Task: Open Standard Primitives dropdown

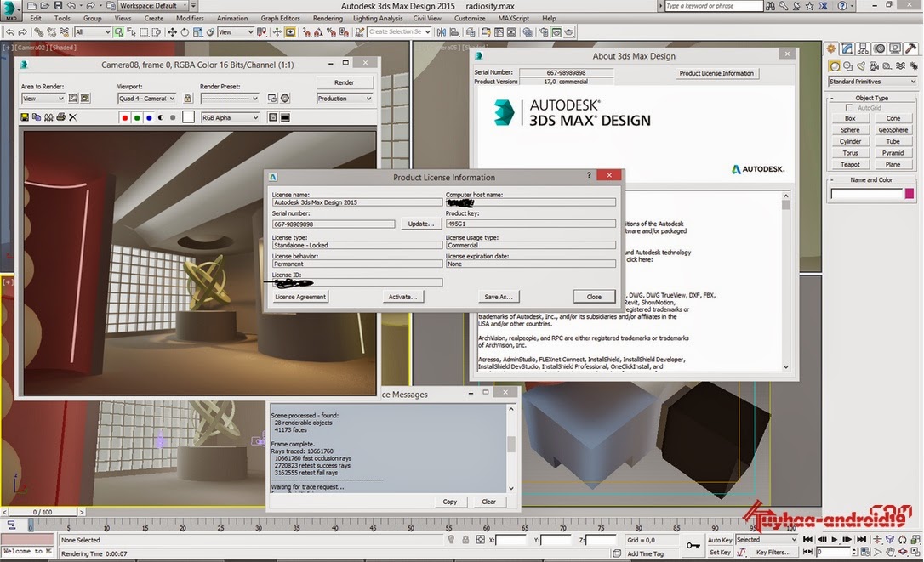Action: coord(872,82)
